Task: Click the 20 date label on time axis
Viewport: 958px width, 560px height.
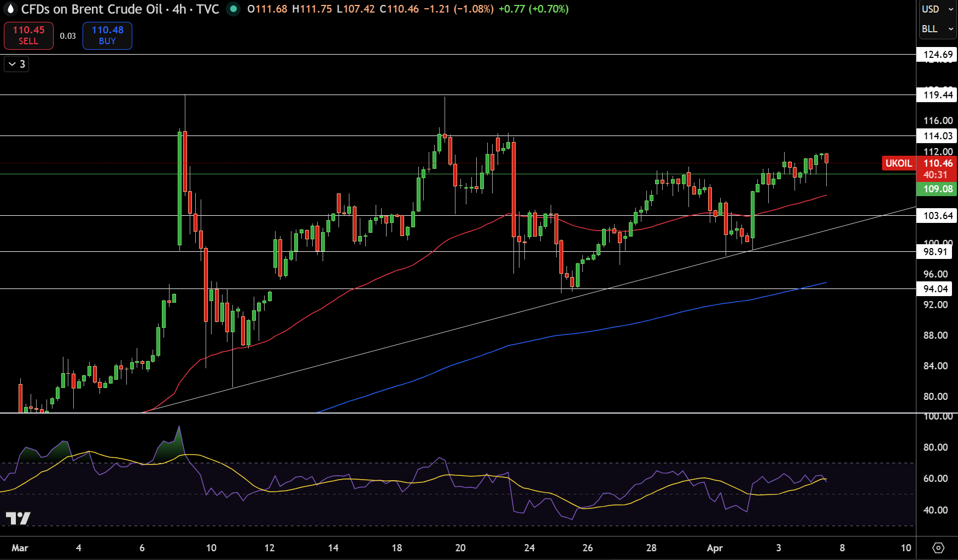Action: 460,548
